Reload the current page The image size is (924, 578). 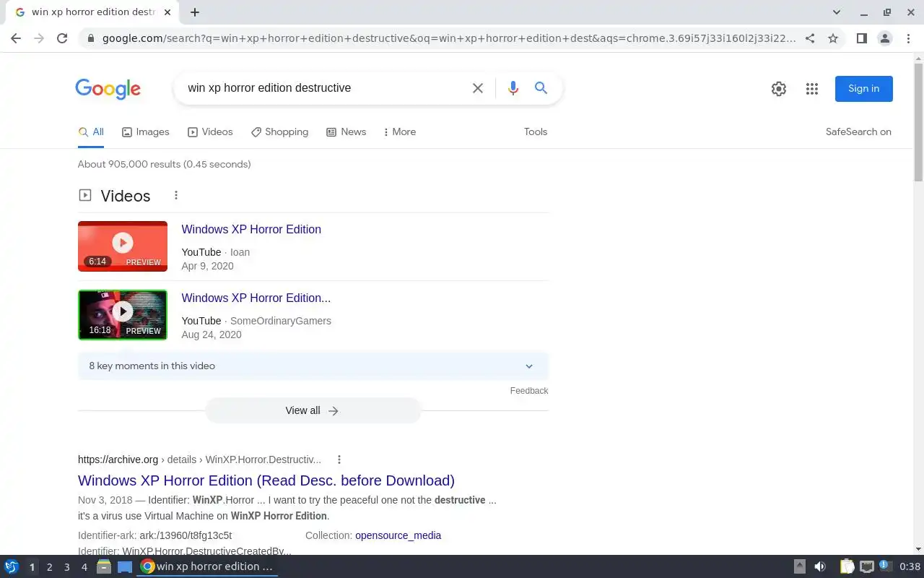coord(62,38)
